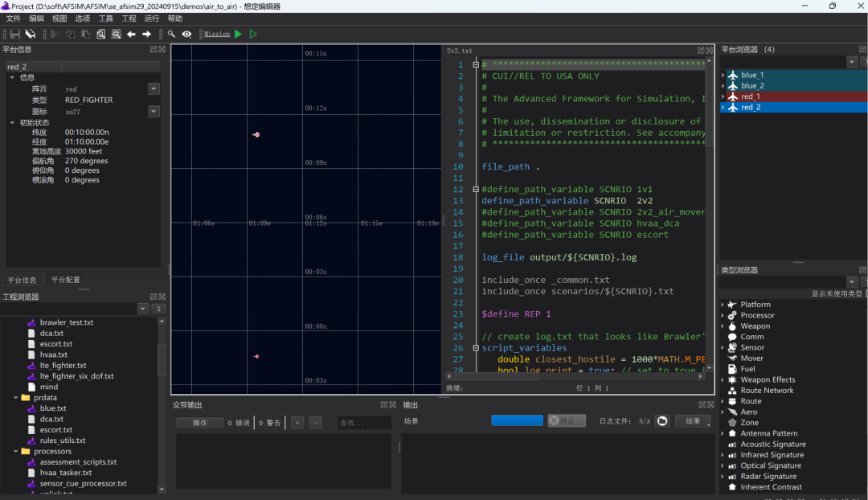The image size is (868, 500).
Task: Select the red_2 platform row
Action: [x=794, y=108]
